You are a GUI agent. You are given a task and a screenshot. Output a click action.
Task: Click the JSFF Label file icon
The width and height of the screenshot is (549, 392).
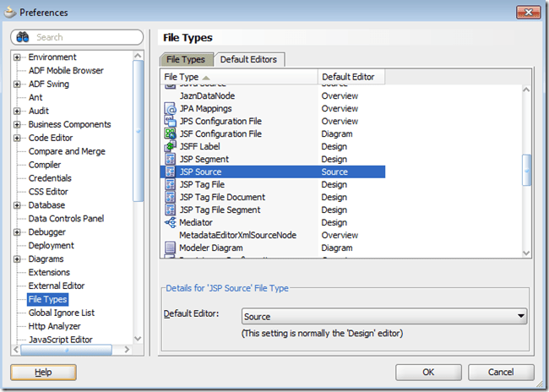(x=170, y=146)
